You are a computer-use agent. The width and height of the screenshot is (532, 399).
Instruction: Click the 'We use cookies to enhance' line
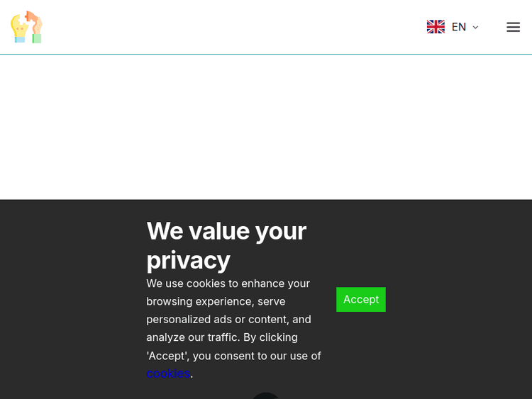228,283
